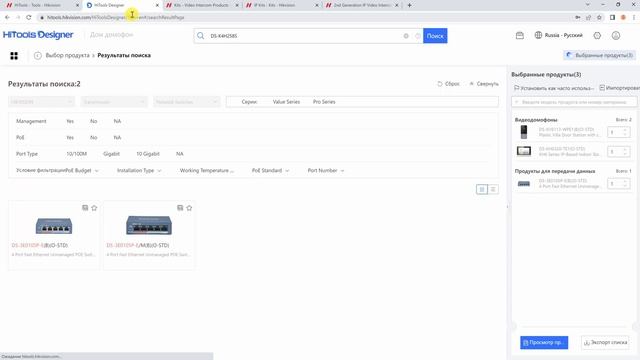Go to Выбор продукта breadcrumb

click(x=67, y=56)
